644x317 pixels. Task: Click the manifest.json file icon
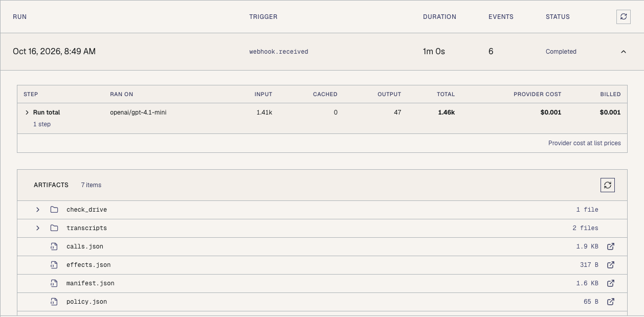[x=54, y=283]
